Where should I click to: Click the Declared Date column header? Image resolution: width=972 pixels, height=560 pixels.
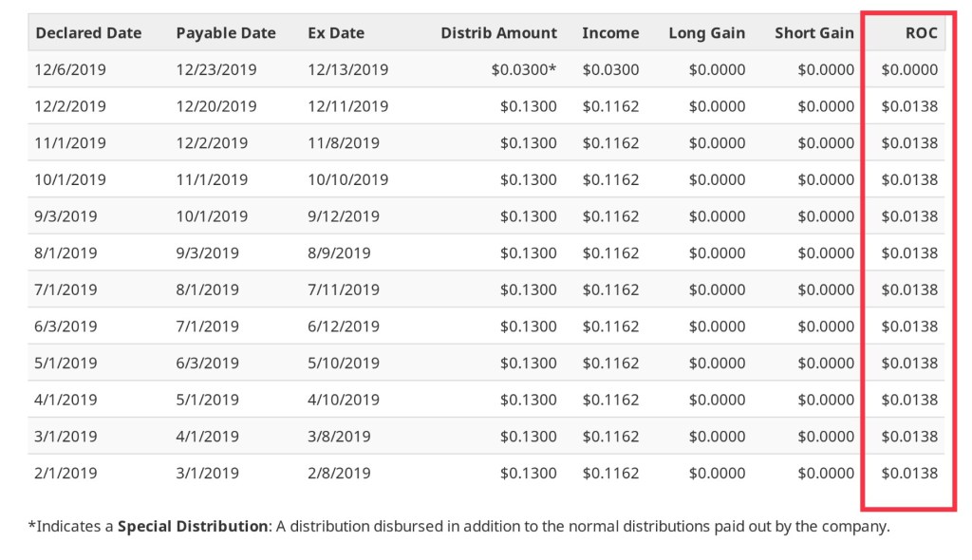point(88,33)
